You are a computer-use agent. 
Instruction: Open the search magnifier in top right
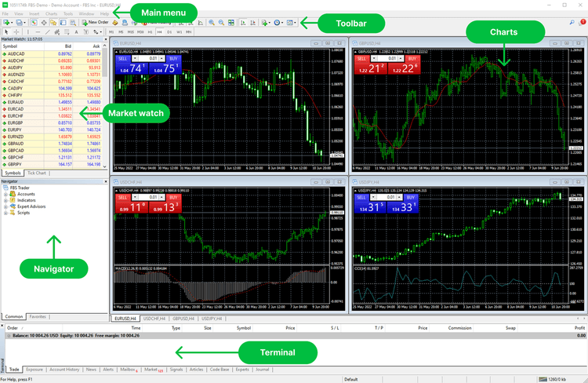click(x=572, y=23)
